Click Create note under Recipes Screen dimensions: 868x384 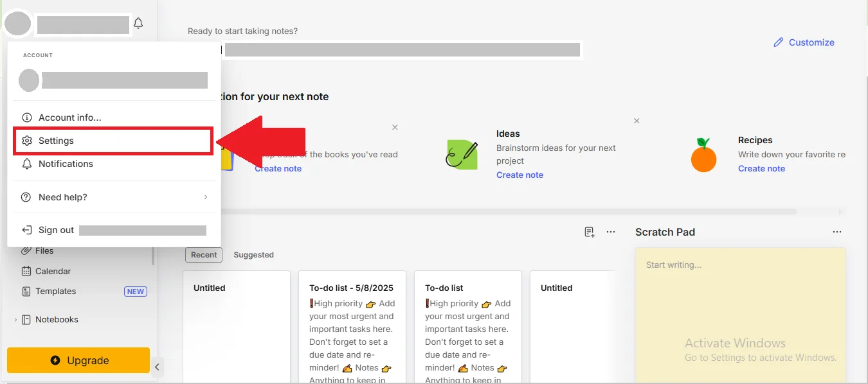click(x=761, y=168)
